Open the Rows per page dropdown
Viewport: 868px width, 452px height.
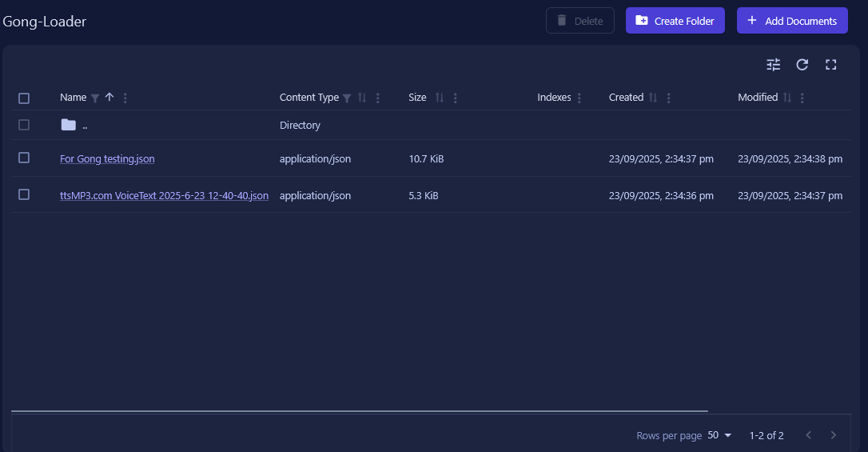click(719, 435)
